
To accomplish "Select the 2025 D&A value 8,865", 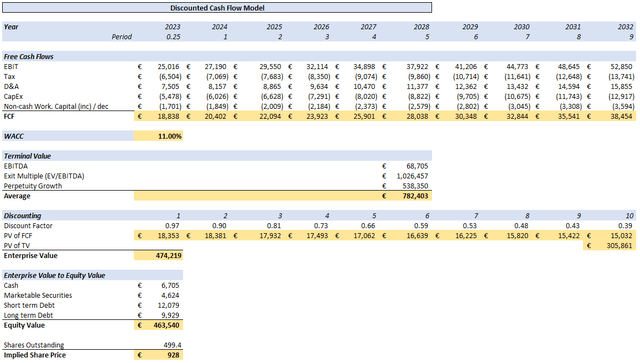I will point(272,87).
